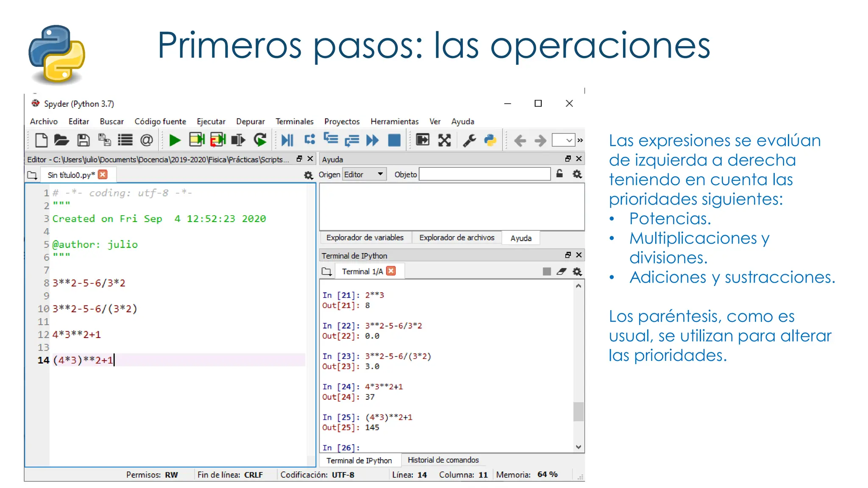
Task: Show more toolbar items with the chevron
Action: point(580,140)
